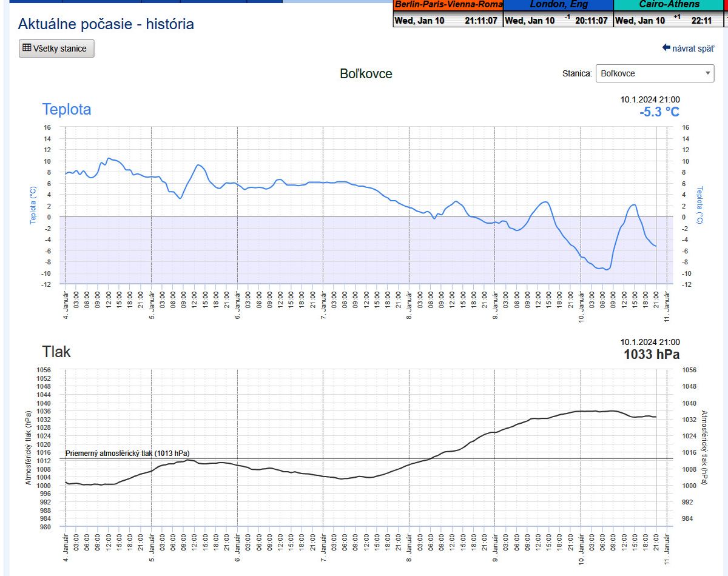Viewport: 728px width, 576px height.
Task: Click the London time 20:11:07 cell
Action: [x=591, y=21]
